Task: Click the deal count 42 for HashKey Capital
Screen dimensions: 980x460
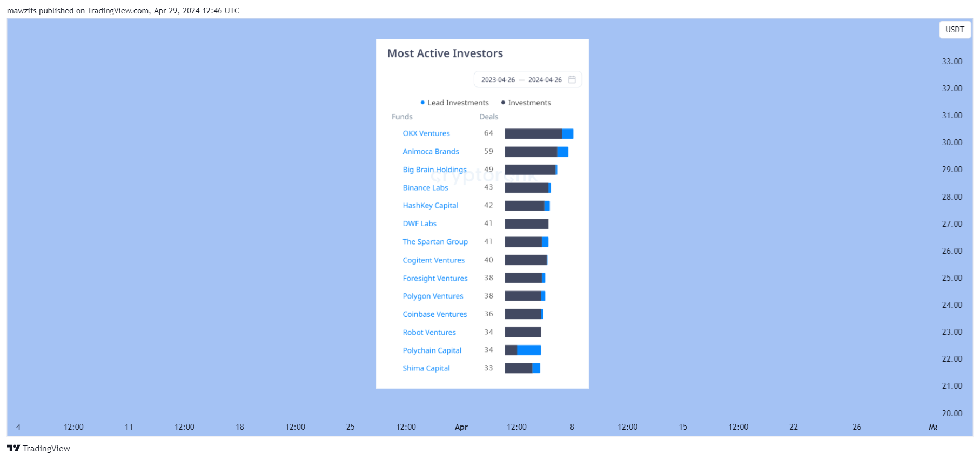Action: 488,205
